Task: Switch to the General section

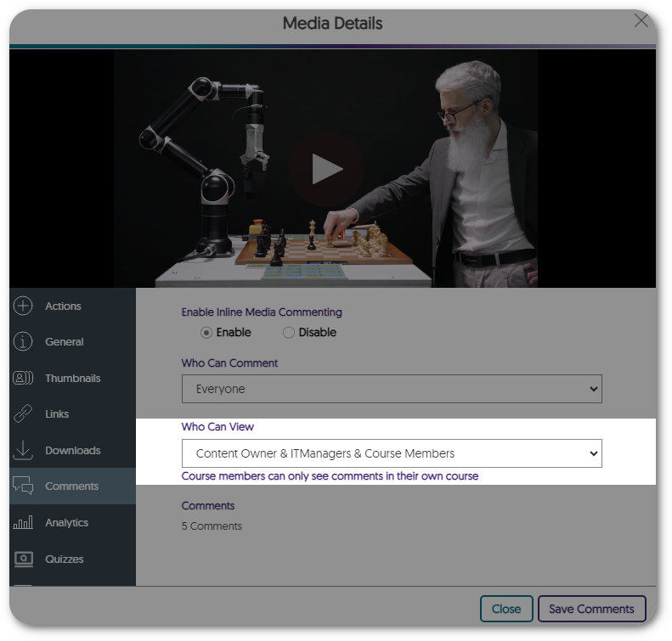Action: point(65,341)
